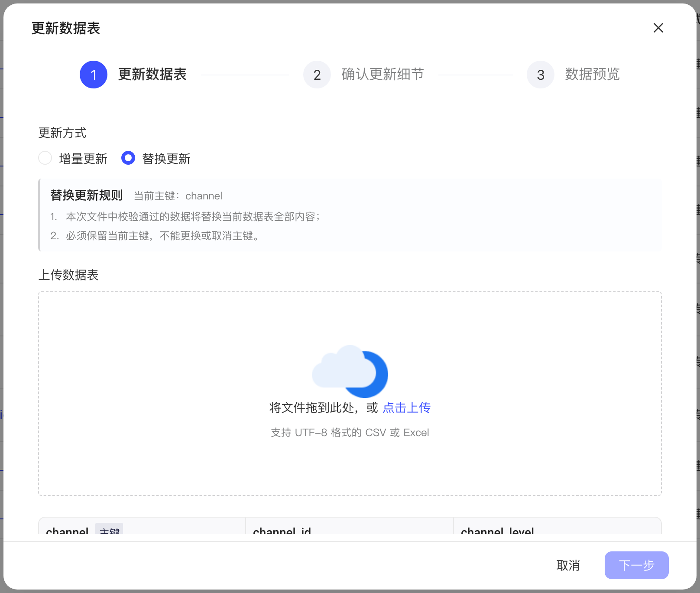Click the 更新方式 section label
This screenshot has width=700, height=593.
coord(62,133)
